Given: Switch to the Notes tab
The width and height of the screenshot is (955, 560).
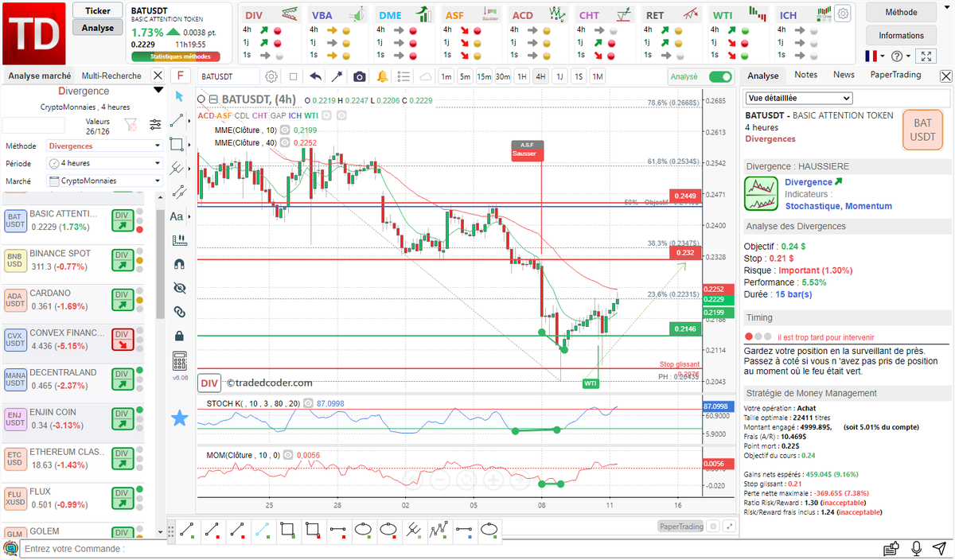Looking at the screenshot, I should tap(805, 75).
